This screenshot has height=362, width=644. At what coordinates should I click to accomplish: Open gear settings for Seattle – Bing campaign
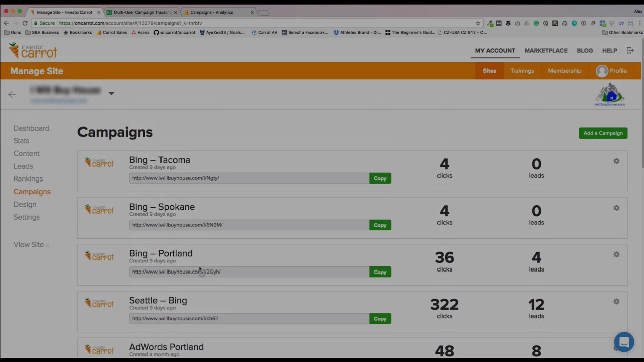(616, 301)
